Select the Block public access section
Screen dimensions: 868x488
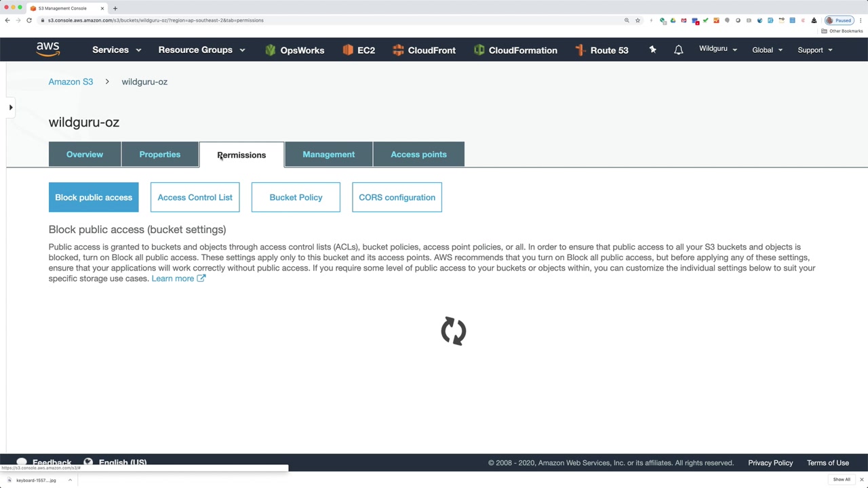pyautogui.click(x=94, y=197)
